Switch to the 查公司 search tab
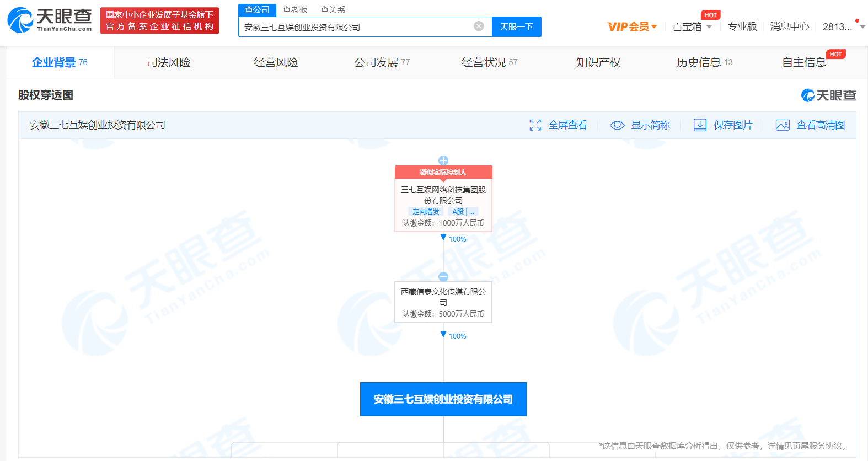The image size is (868, 461). click(x=257, y=10)
